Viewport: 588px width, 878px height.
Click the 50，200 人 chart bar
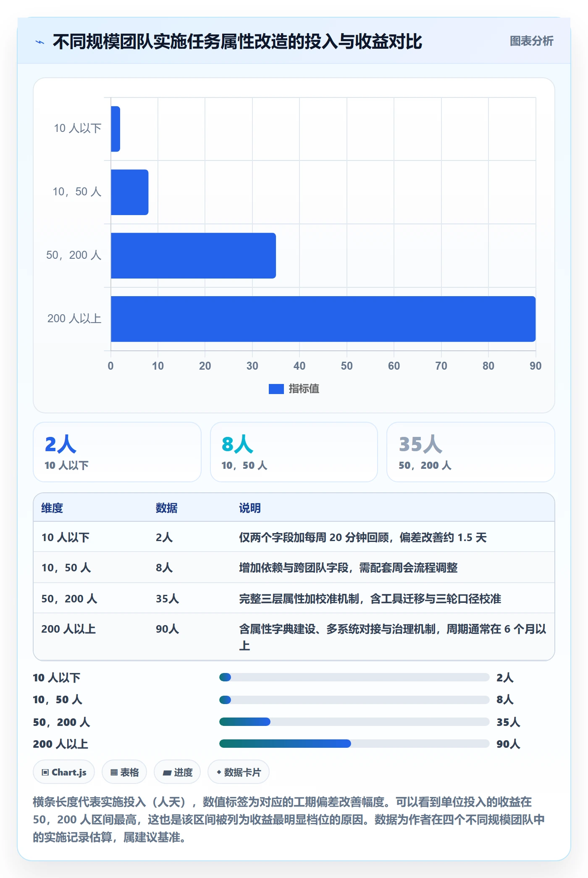(193, 256)
